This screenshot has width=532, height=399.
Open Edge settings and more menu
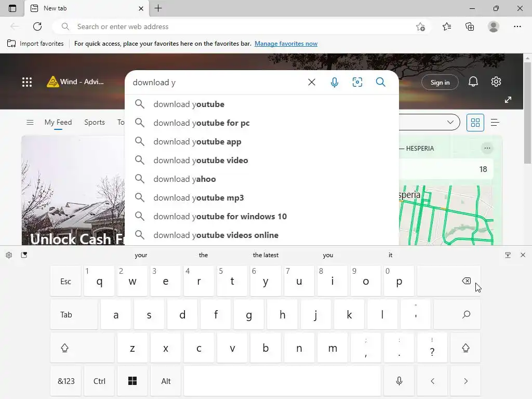[x=517, y=26]
